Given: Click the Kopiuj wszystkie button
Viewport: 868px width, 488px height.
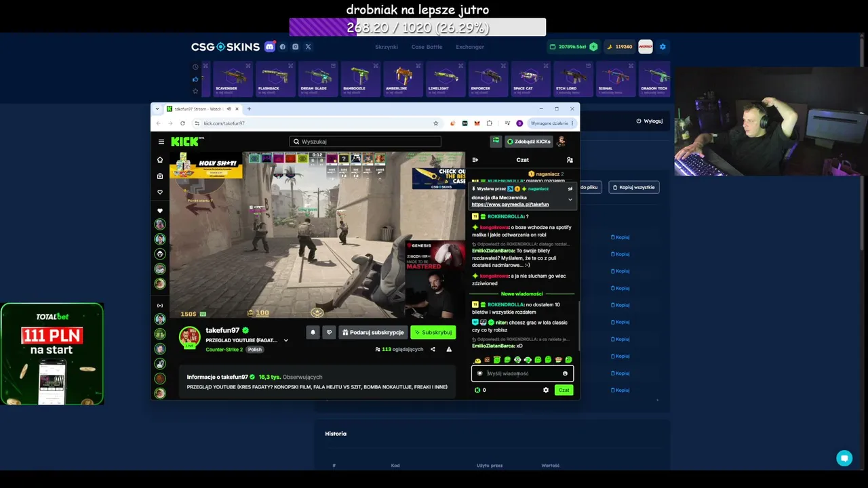Looking at the screenshot, I should (x=634, y=187).
